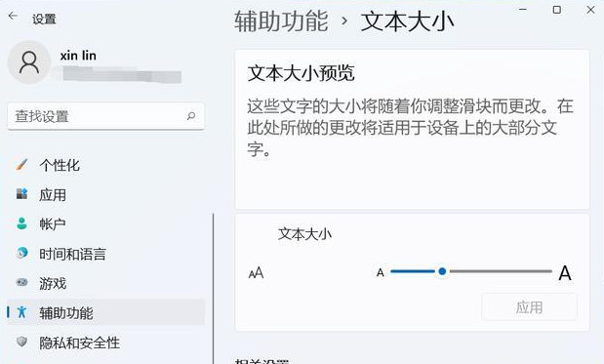The width and height of the screenshot is (604, 364).
Task: Click the grey slider track to enlarge text
Action: pos(501,271)
